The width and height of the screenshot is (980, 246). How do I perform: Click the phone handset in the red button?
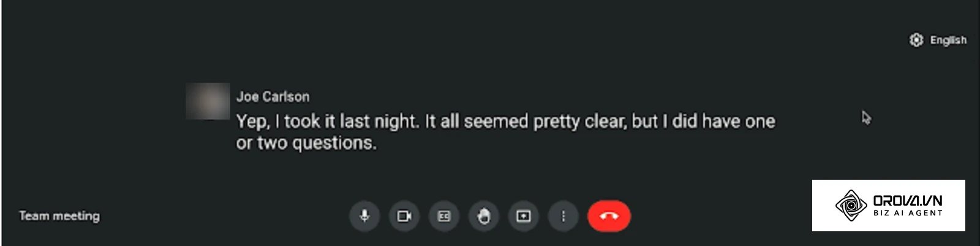point(609,216)
